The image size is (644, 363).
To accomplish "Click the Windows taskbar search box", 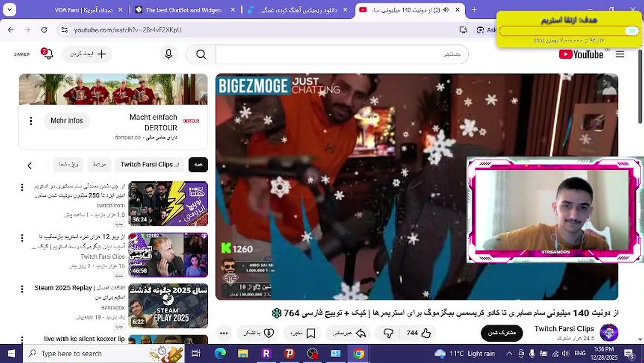I will pyautogui.click(x=104, y=354).
